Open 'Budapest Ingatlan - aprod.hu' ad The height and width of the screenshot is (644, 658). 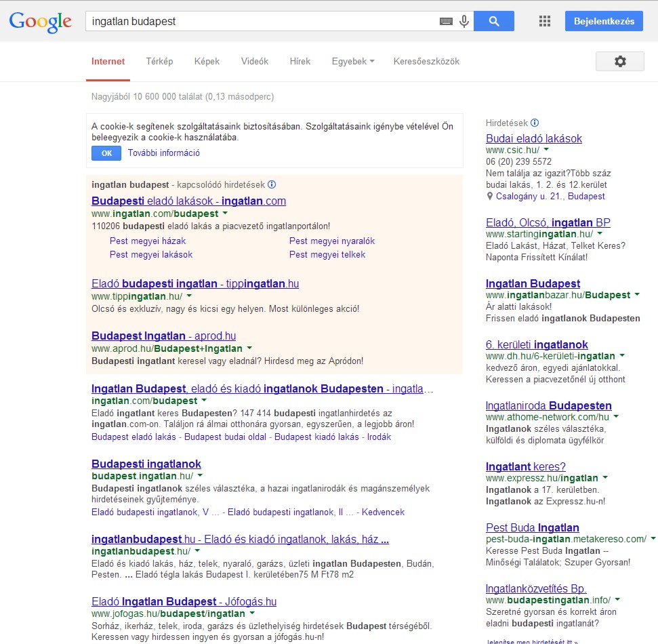click(164, 336)
